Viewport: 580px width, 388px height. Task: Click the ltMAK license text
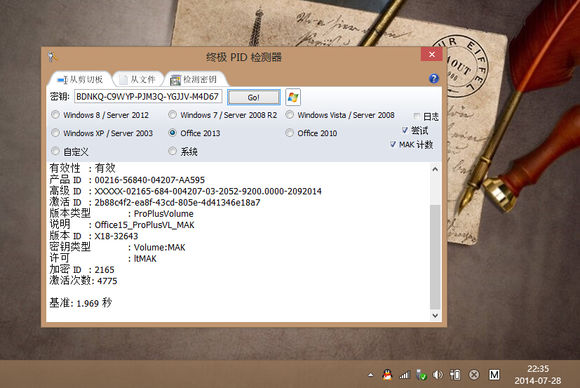click(x=145, y=259)
